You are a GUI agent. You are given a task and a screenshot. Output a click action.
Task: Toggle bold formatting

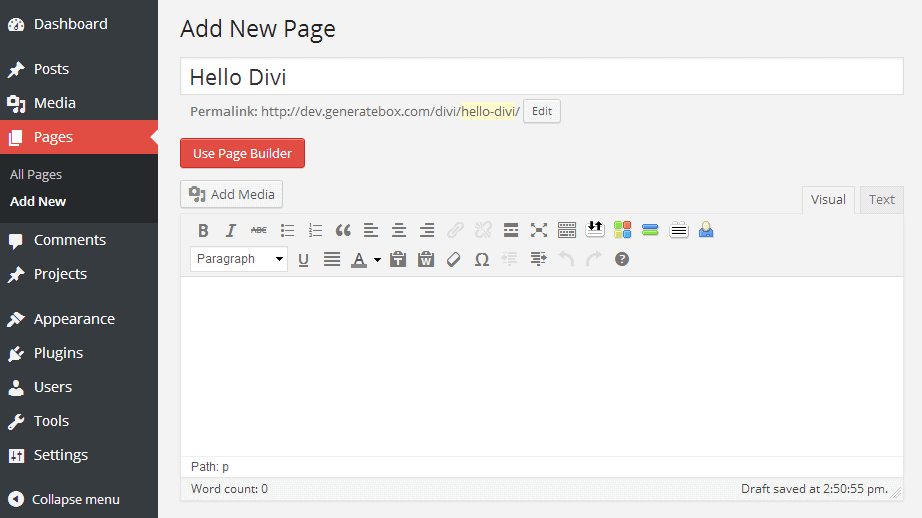[x=203, y=230]
